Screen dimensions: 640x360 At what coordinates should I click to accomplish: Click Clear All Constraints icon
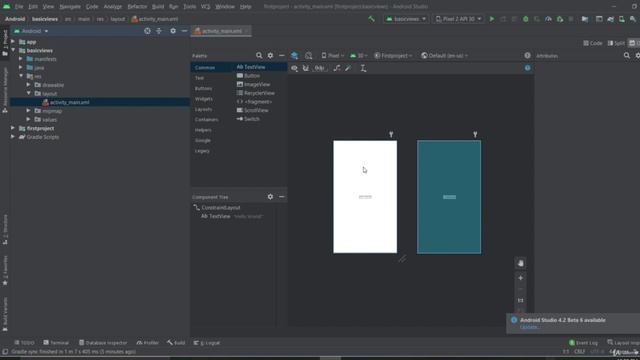337,68
